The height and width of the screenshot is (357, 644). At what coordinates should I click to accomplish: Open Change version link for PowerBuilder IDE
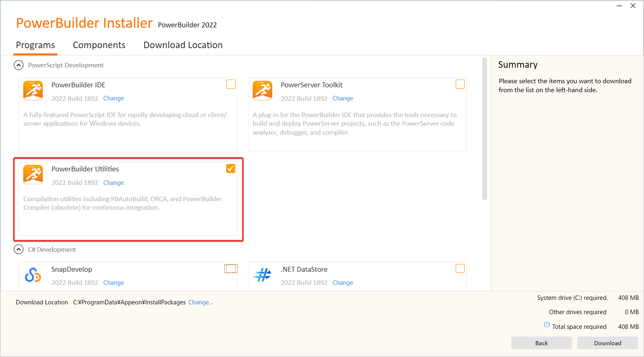click(x=113, y=98)
